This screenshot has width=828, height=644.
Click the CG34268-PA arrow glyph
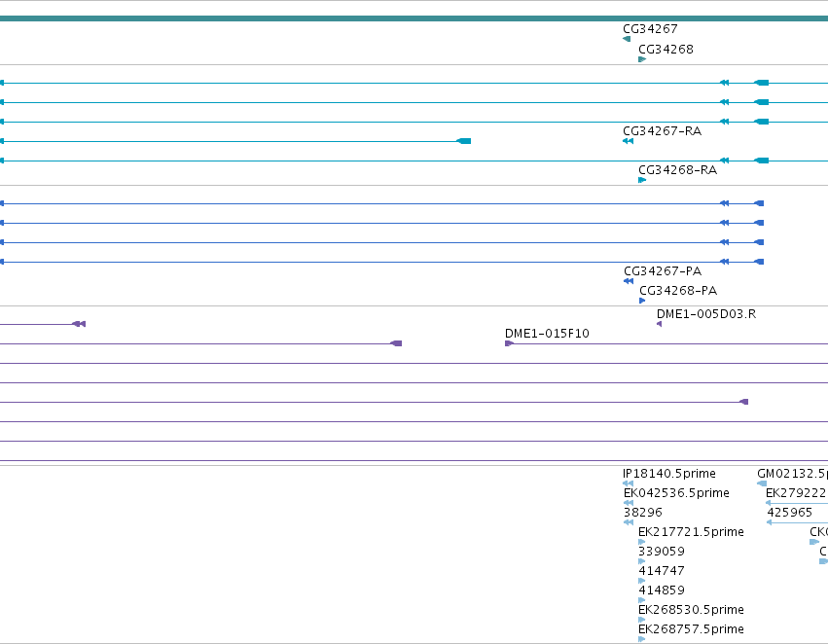[642, 301]
